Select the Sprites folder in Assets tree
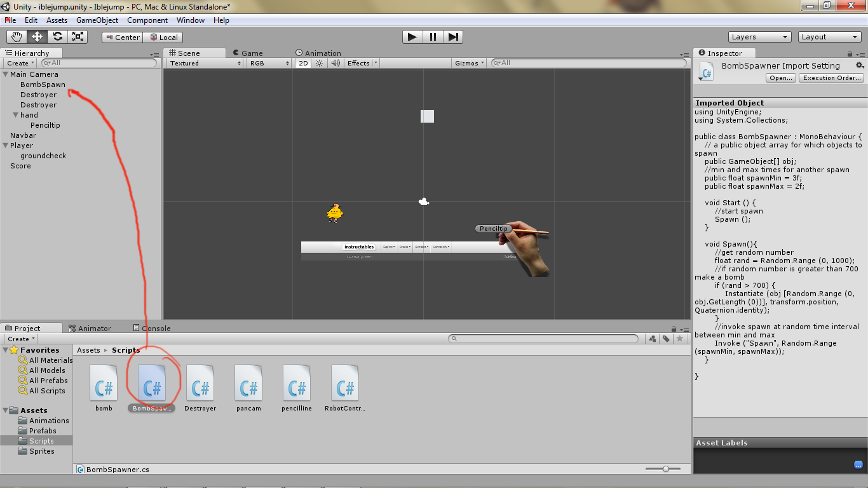Image resolution: width=868 pixels, height=488 pixels. coord(41,451)
